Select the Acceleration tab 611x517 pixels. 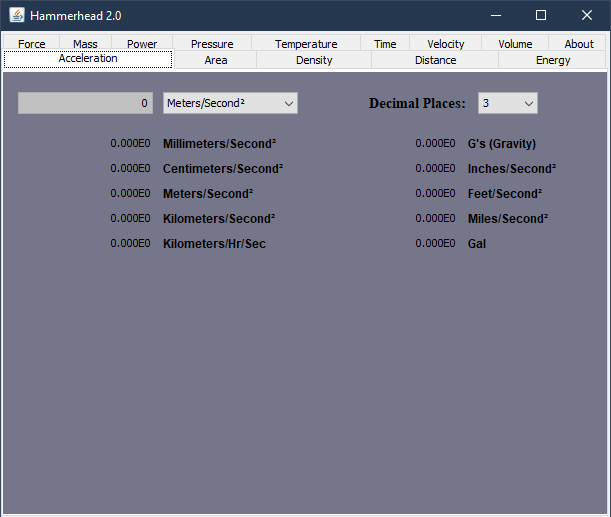(x=88, y=59)
